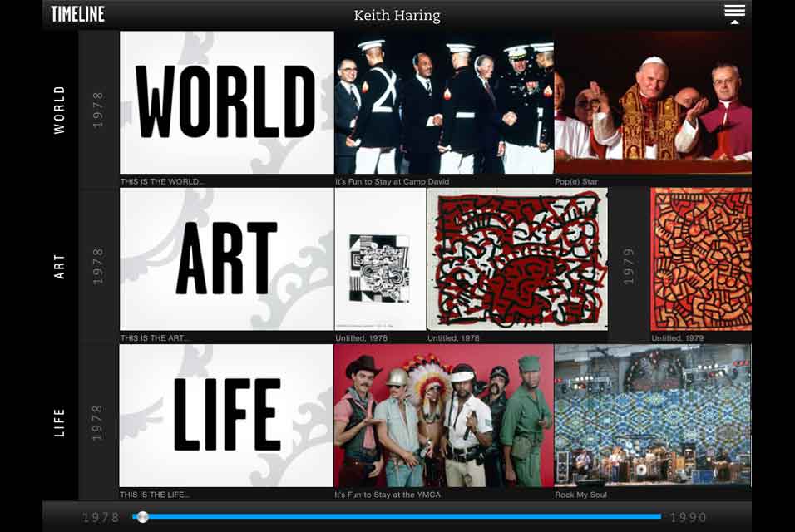Click the 1978 year marker in Life row
Image resolution: width=795 pixels, height=532 pixels.
[98, 422]
